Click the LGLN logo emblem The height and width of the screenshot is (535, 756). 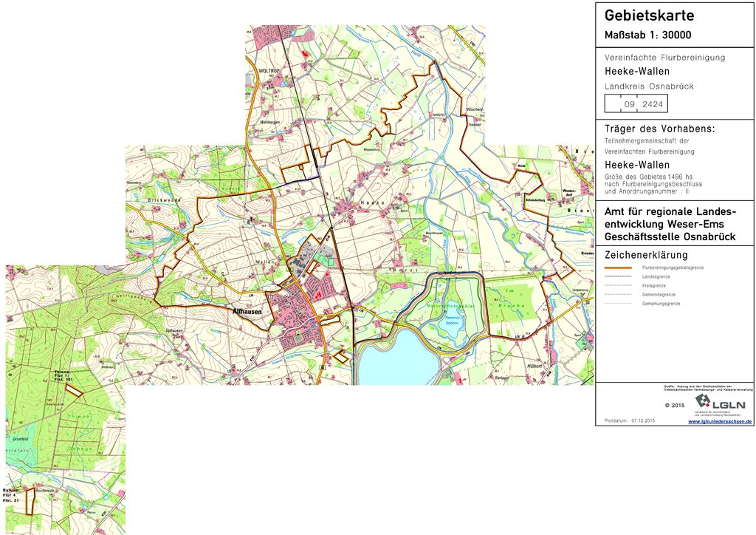pyautogui.click(x=704, y=401)
